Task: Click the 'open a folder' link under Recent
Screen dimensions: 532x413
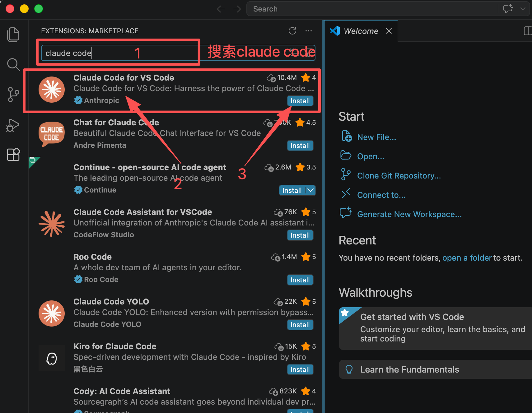Action: (x=467, y=258)
